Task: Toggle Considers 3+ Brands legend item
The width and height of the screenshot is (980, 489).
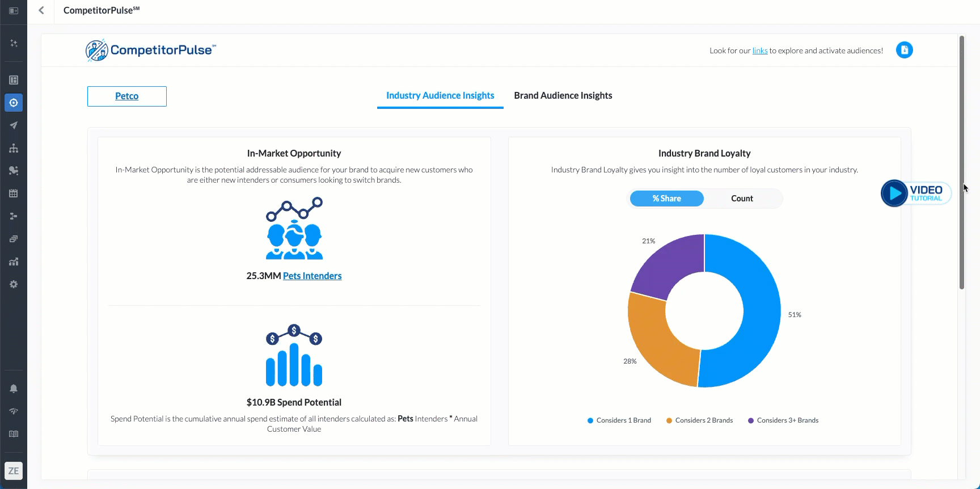Action: [x=783, y=420]
